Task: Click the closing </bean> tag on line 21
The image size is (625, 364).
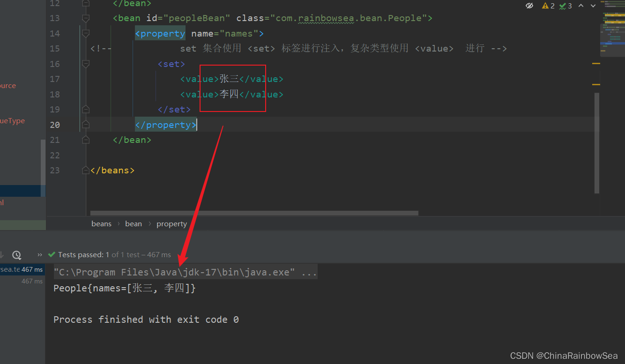Action: [132, 140]
